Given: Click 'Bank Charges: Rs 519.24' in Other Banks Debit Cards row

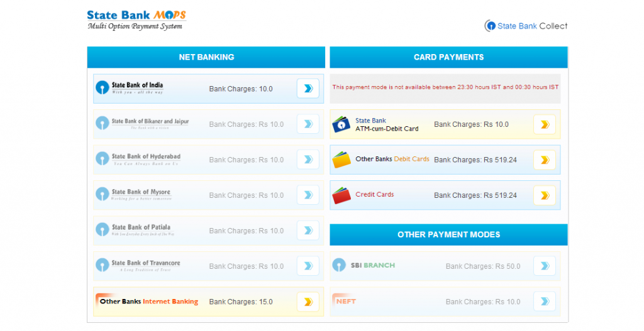Looking at the screenshot, I should 475,160.
